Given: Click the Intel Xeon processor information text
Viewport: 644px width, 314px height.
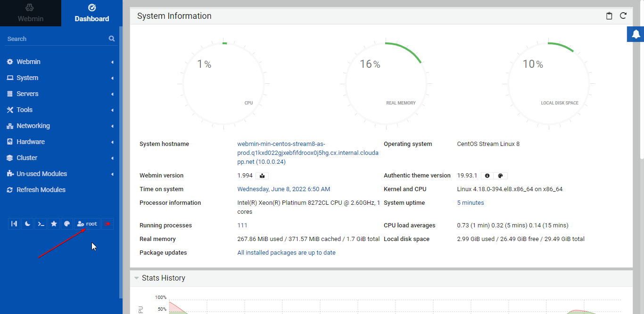Looking at the screenshot, I should click(309, 207).
